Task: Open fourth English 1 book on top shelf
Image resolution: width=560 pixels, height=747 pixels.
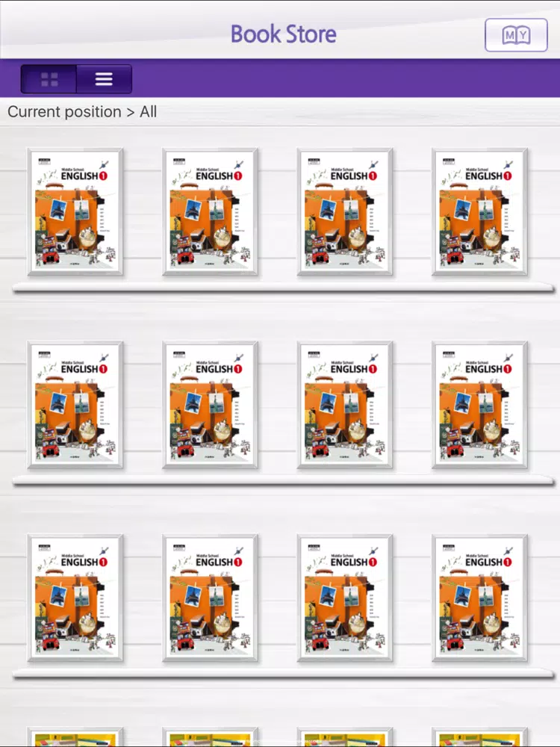Action: 479,211
